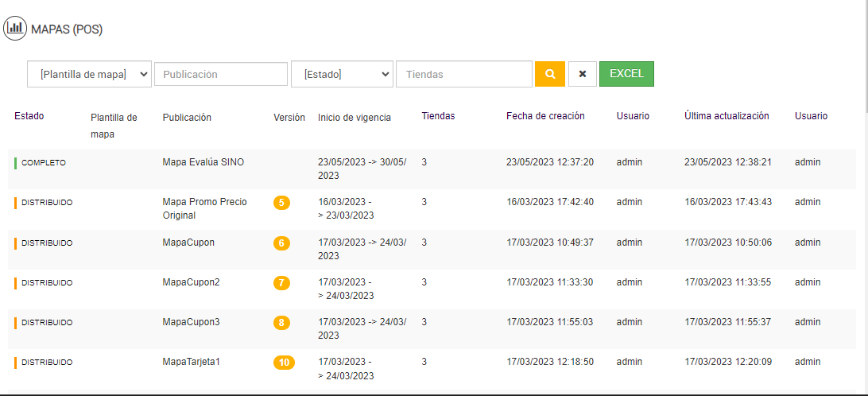The width and height of the screenshot is (868, 396).
Task: Click into the Tiendas filter field
Action: coord(464,74)
